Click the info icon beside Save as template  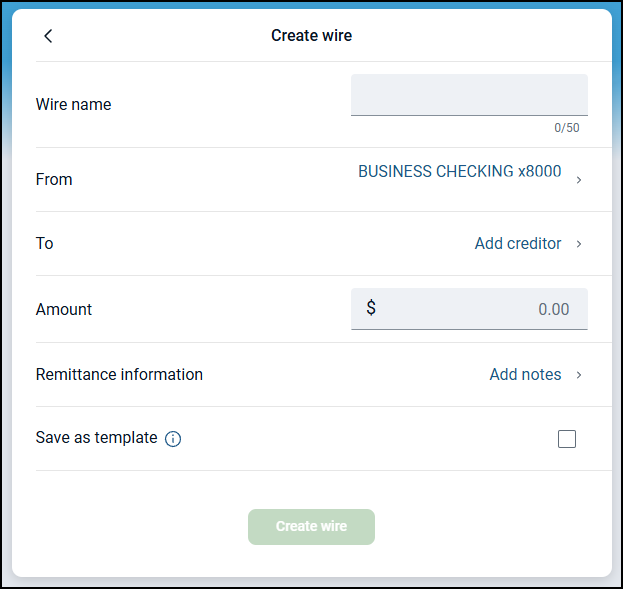(173, 439)
